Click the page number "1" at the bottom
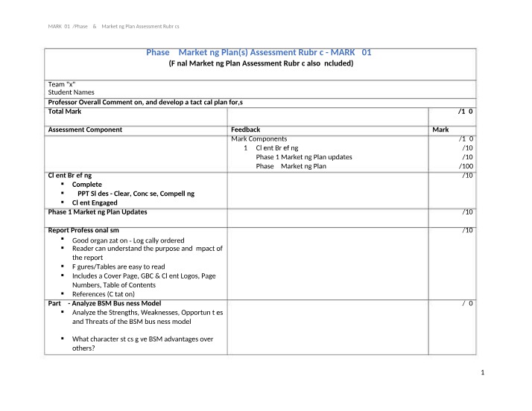Screen dimensions: 532x411 pyautogui.click(x=483, y=372)
